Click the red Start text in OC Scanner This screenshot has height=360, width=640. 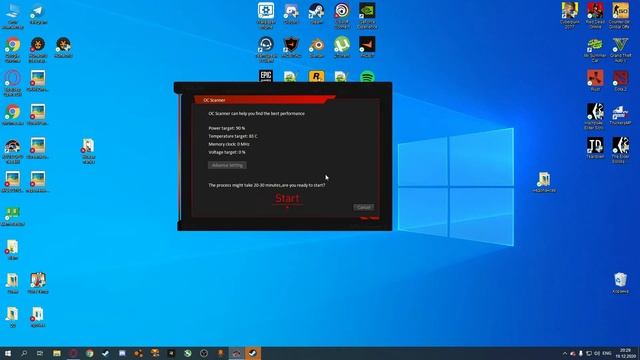pyautogui.click(x=287, y=199)
